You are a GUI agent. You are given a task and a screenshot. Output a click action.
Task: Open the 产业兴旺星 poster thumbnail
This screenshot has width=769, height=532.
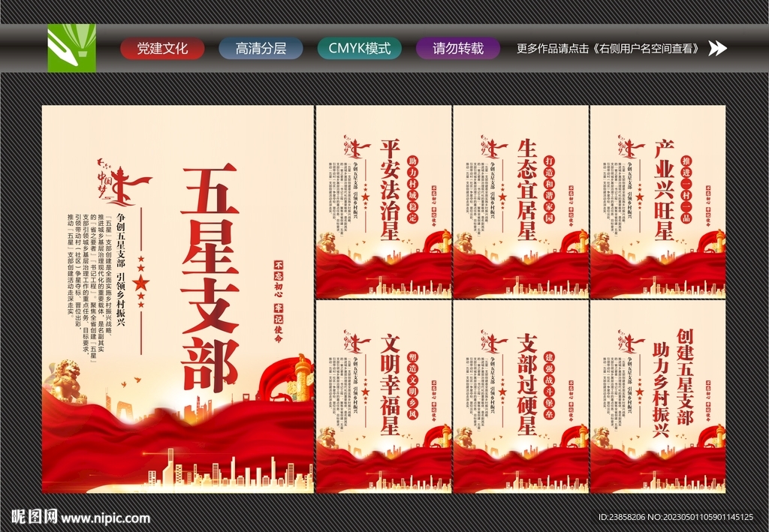pos(658,202)
